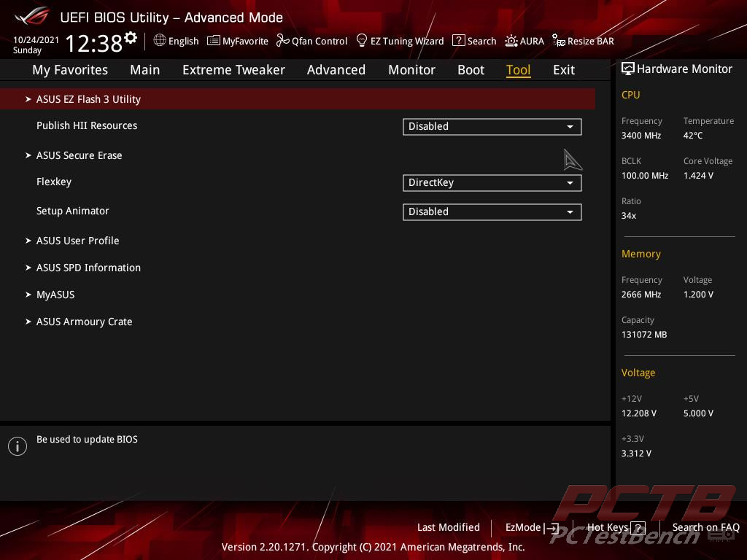This screenshot has width=747, height=560.
Task: Switch to the My Favorites tab
Action: pyautogui.click(x=70, y=70)
